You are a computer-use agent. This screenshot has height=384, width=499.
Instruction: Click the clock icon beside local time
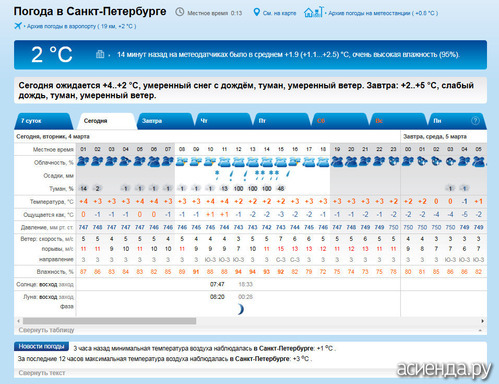click(x=179, y=12)
